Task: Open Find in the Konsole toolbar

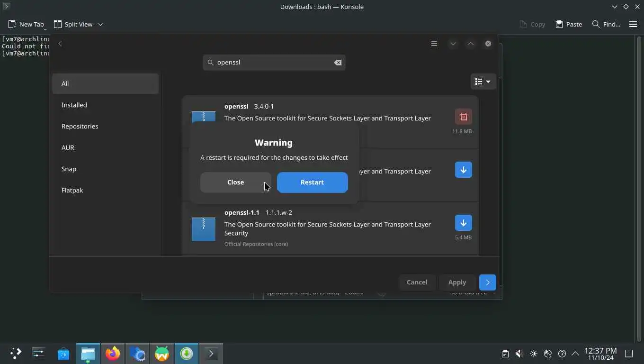Action: (606, 24)
